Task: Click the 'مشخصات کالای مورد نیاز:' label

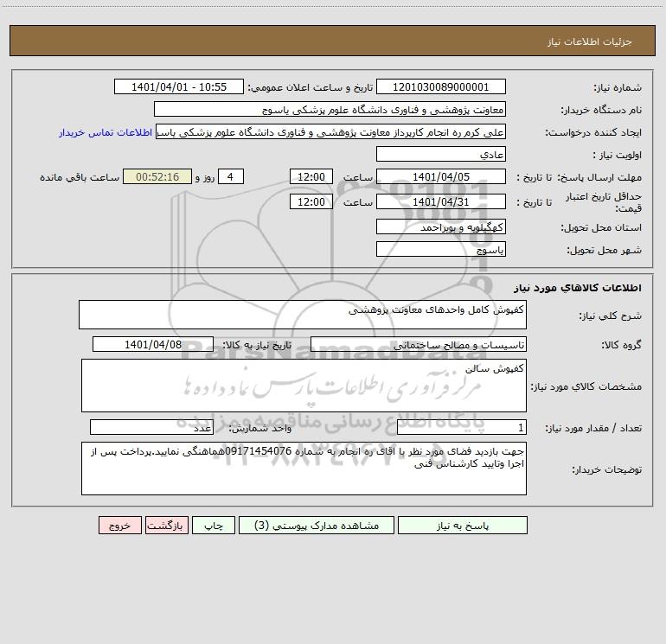Action: [x=586, y=386]
